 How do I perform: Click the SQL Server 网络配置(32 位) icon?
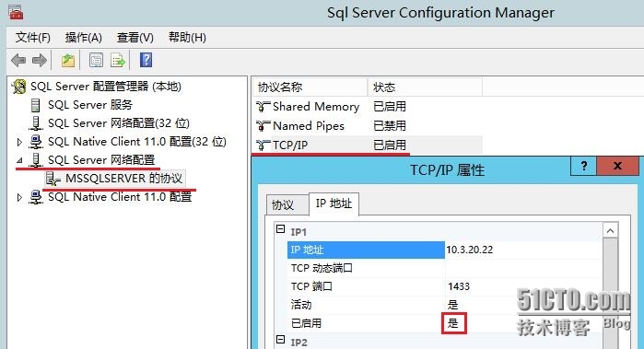36,123
